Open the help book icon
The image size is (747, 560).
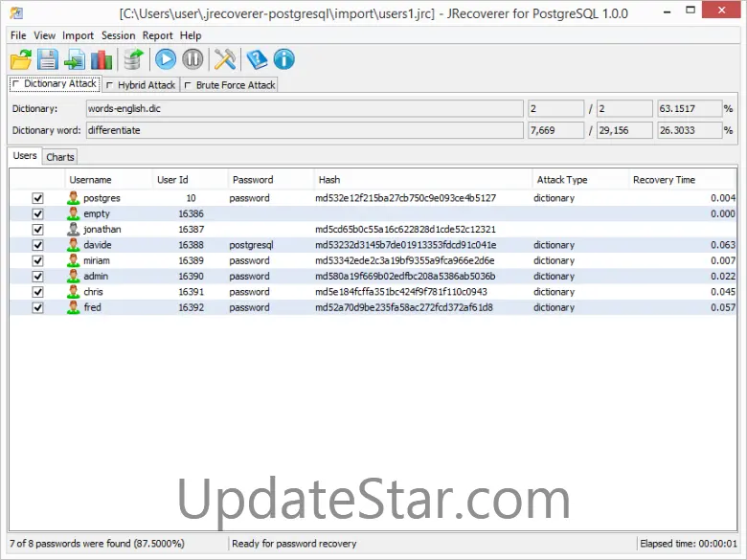(257, 60)
